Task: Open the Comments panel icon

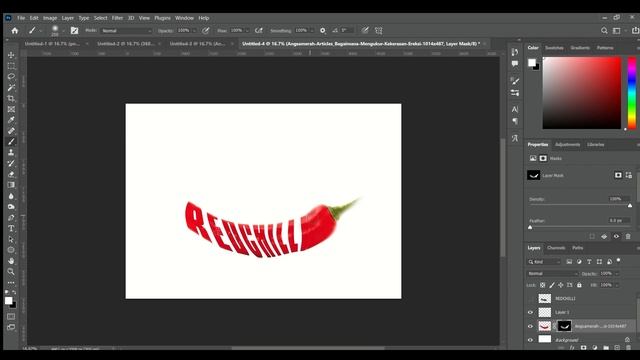Action: pos(515,64)
